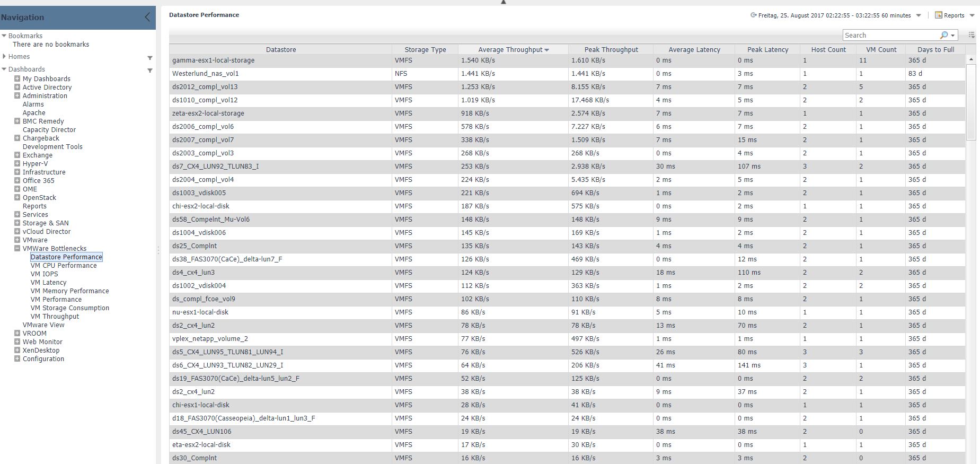Expand Active Directory node
Image resolution: width=980 pixels, height=464 pixels.
click(x=17, y=87)
